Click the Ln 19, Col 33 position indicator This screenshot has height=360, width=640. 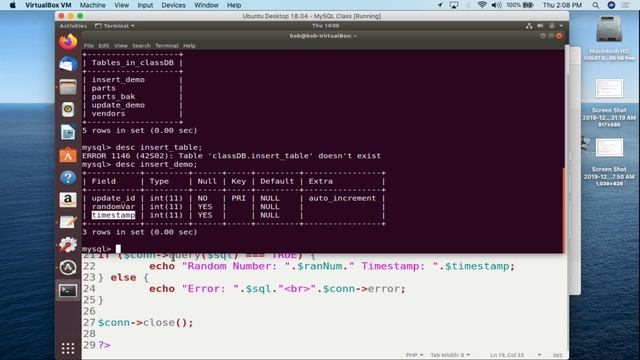(507, 355)
